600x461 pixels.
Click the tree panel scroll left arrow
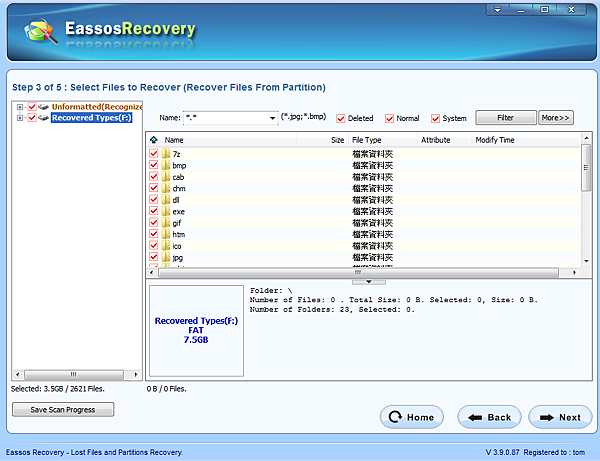click(17, 374)
